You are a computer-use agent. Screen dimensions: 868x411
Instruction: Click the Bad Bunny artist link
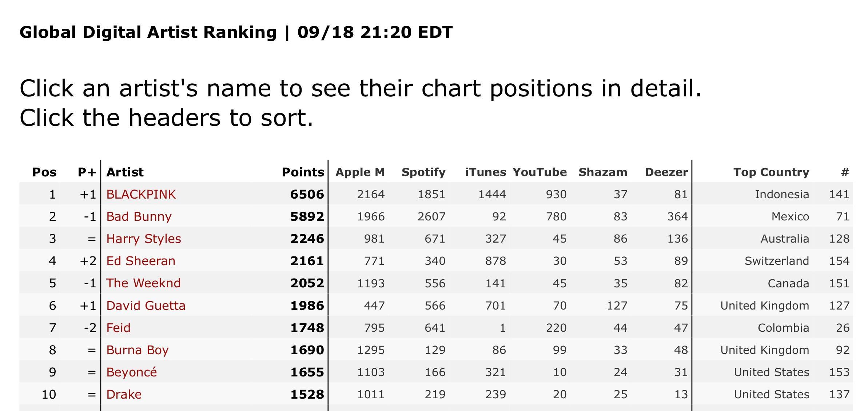click(139, 216)
